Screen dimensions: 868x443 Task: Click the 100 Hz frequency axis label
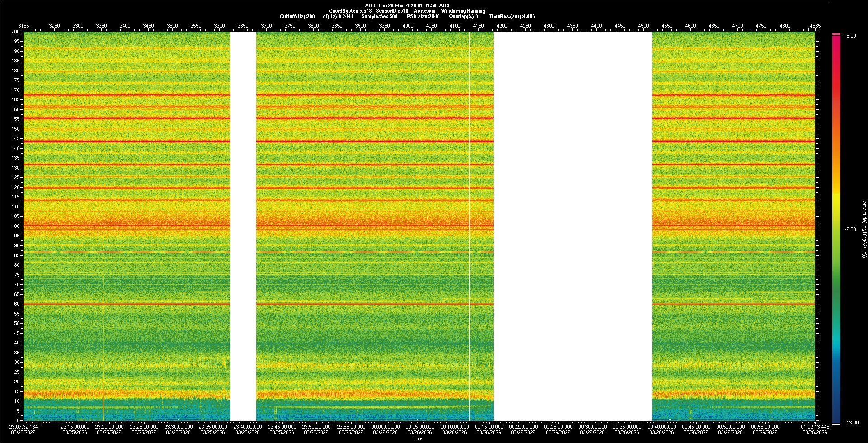pos(16,226)
